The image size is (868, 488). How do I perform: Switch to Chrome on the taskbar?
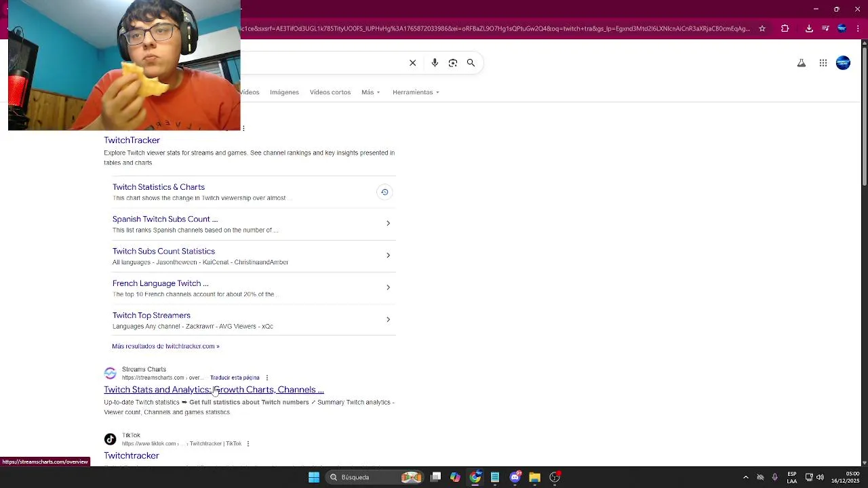475,477
